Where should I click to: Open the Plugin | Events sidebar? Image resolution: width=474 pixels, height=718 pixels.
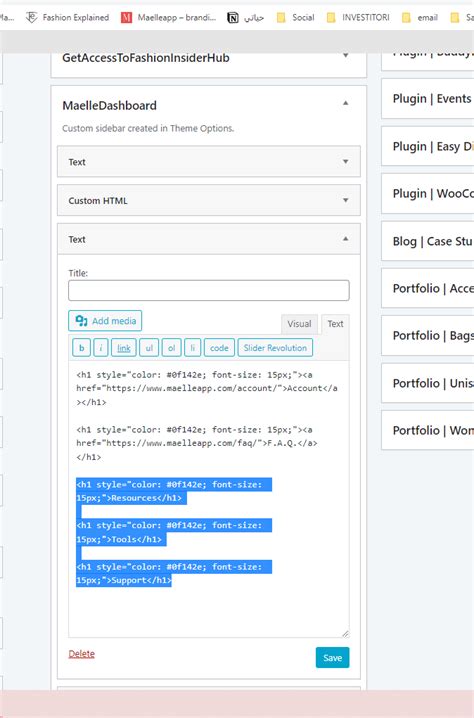tap(428, 99)
